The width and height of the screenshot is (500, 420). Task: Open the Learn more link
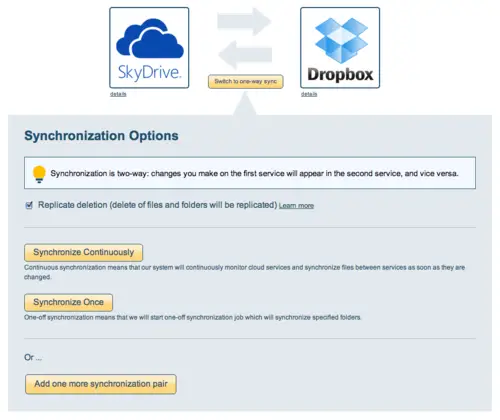296,206
